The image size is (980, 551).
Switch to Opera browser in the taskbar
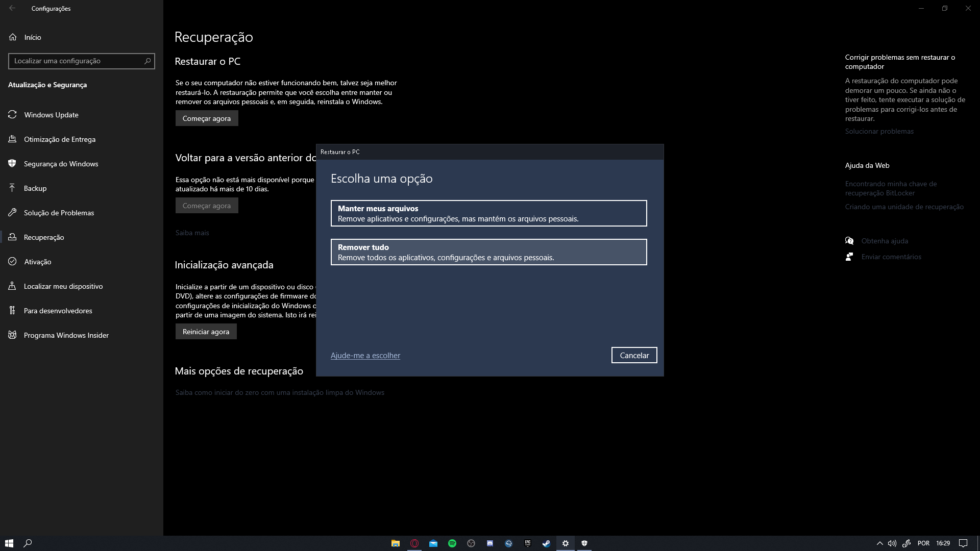click(414, 543)
